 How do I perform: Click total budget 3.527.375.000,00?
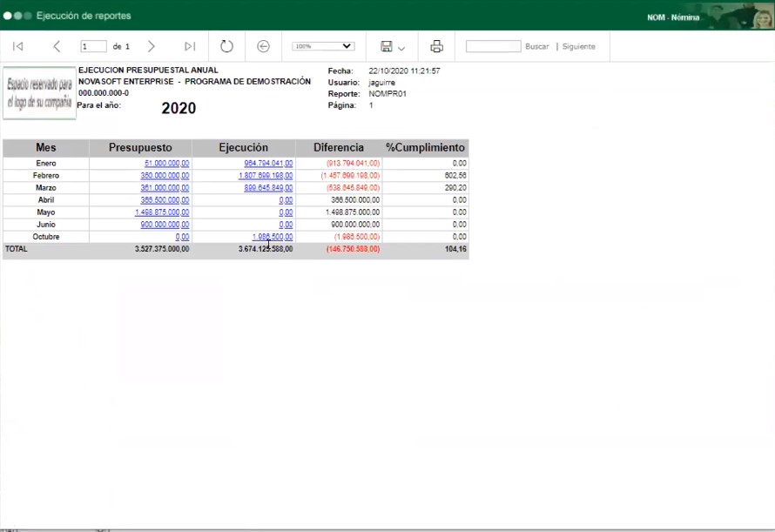coord(162,249)
